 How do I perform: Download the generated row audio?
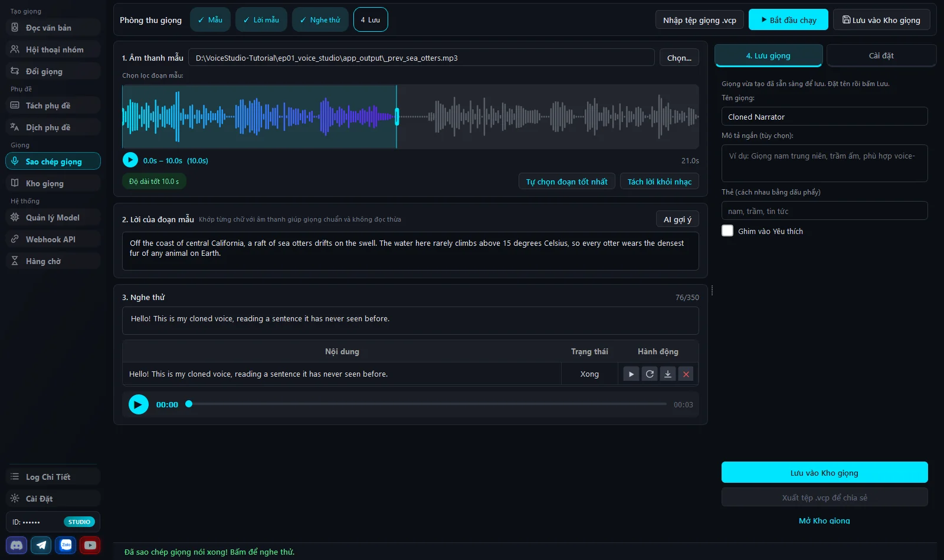point(668,374)
